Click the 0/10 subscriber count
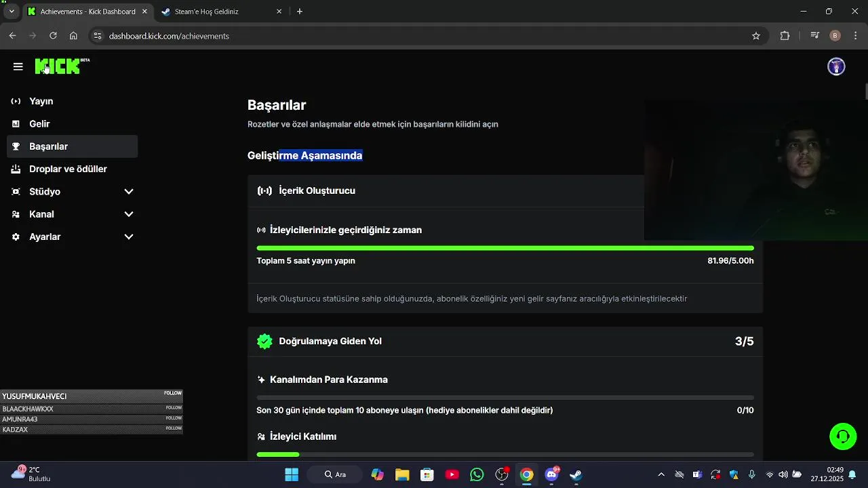This screenshot has width=868, height=488. point(745,410)
